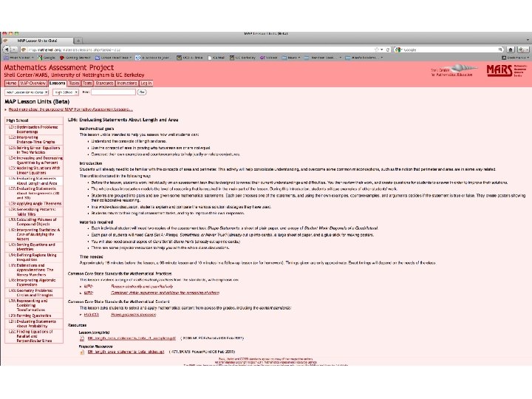Screen dimensions: 532x399
Task: Click the Google search engine icon
Action: pos(398,50)
